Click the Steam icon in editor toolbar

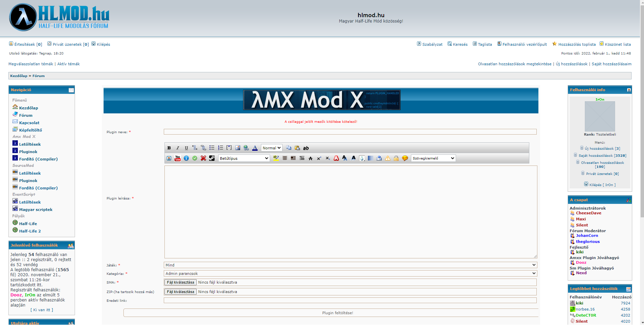coord(212,158)
